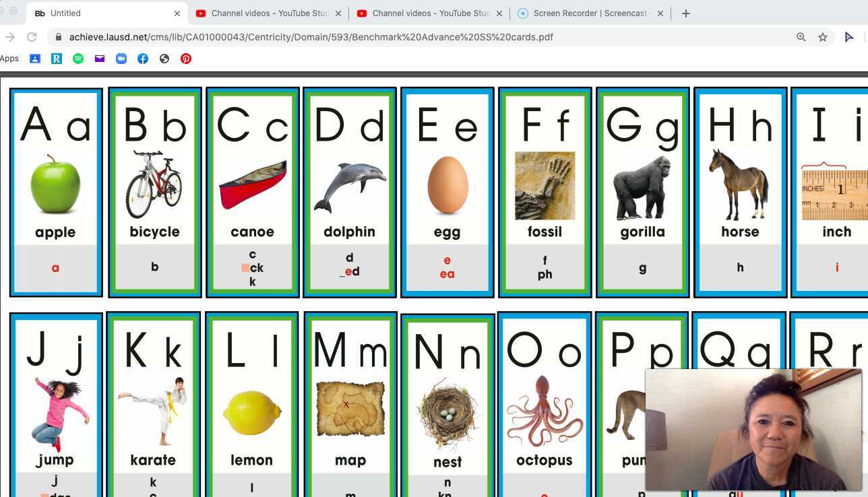868x497 pixels.
Task: Open the purple mail bookmark
Action: 100,59
